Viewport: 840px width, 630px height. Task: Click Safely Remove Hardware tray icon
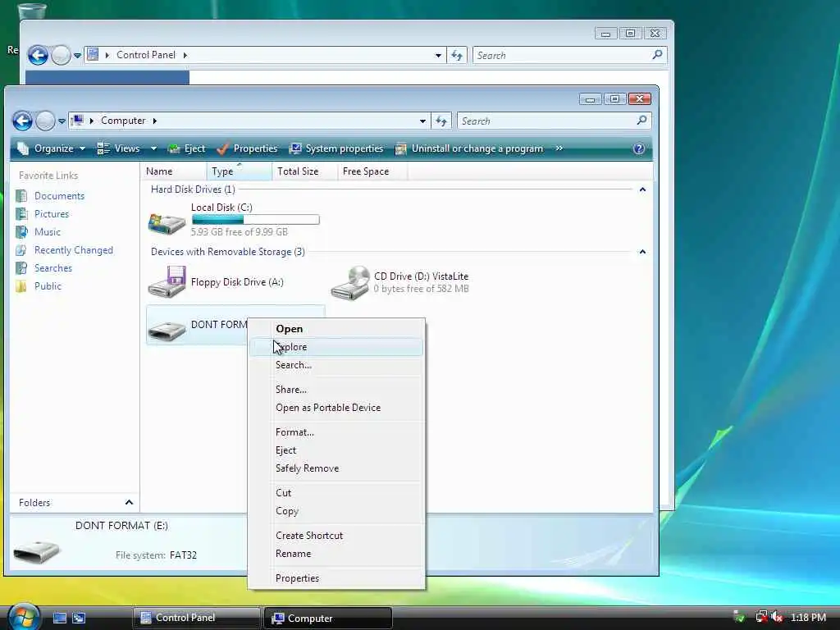[739, 617]
